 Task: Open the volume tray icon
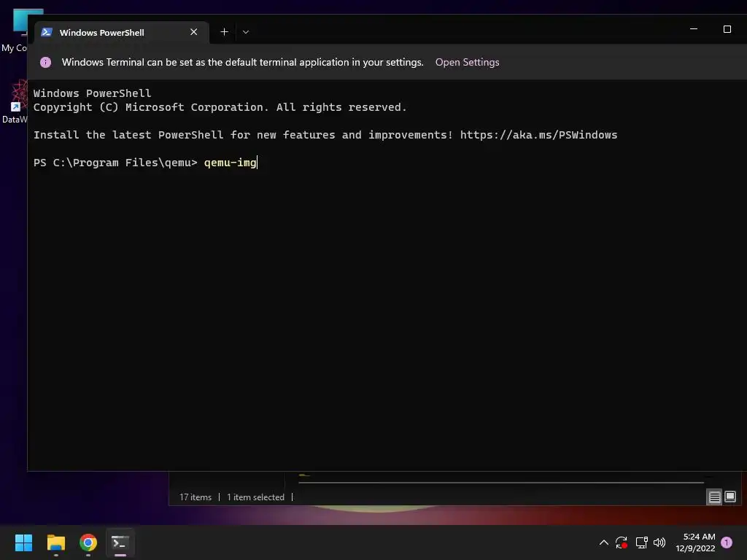659,542
